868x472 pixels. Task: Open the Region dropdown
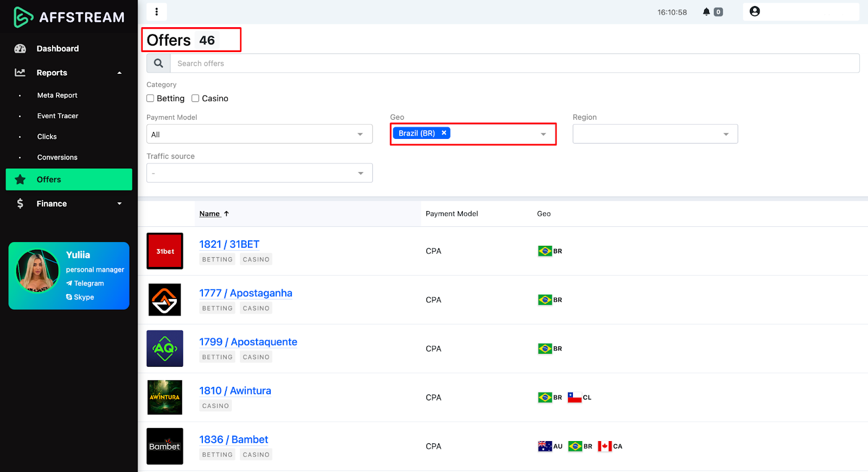tap(655, 134)
